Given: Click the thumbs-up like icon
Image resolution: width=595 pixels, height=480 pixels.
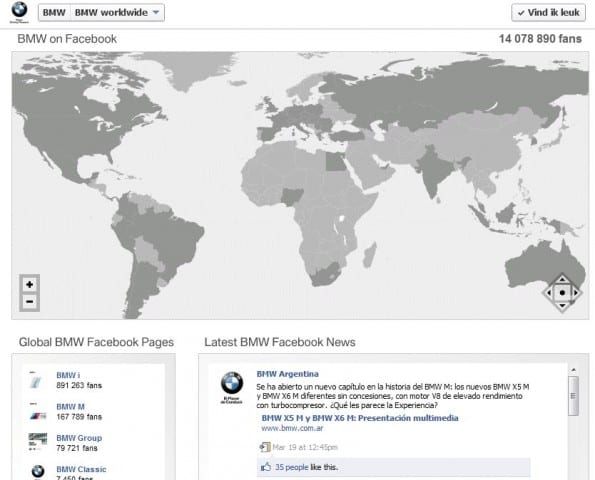Looking at the screenshot, I should tap(266, 467).
